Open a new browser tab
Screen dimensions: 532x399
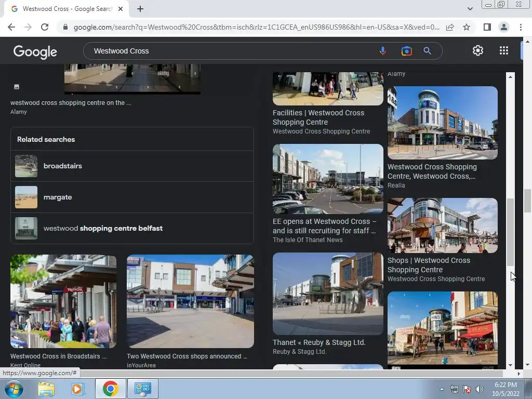[x=140, y=9]
